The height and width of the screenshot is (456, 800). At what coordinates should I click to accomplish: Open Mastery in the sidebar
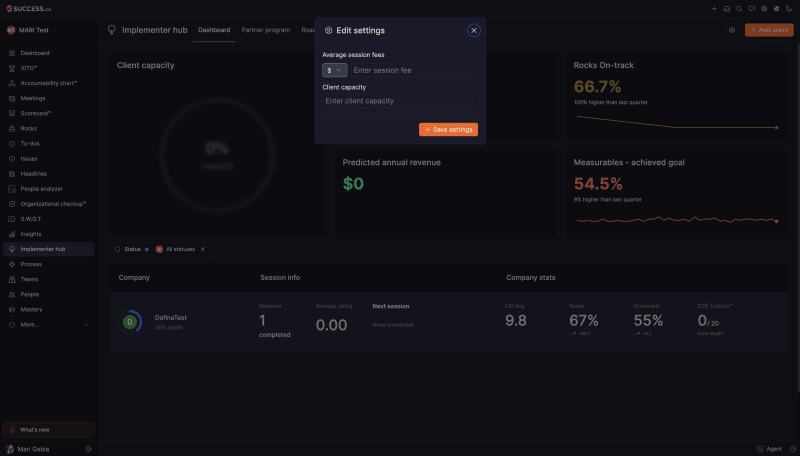(48, 310)
